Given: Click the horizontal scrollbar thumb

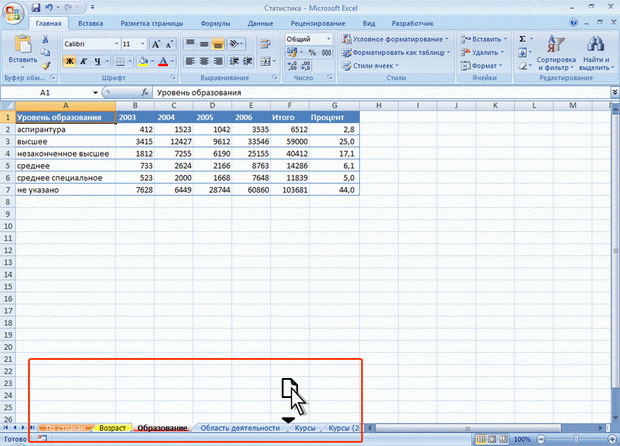Looking at the screenshot, I should pyautogui.click(x=468, y=428).
